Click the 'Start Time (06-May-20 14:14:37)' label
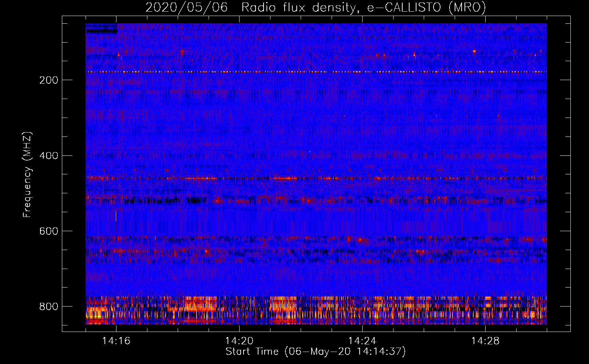This screenshot has width=589, height=364. [316, 352]
